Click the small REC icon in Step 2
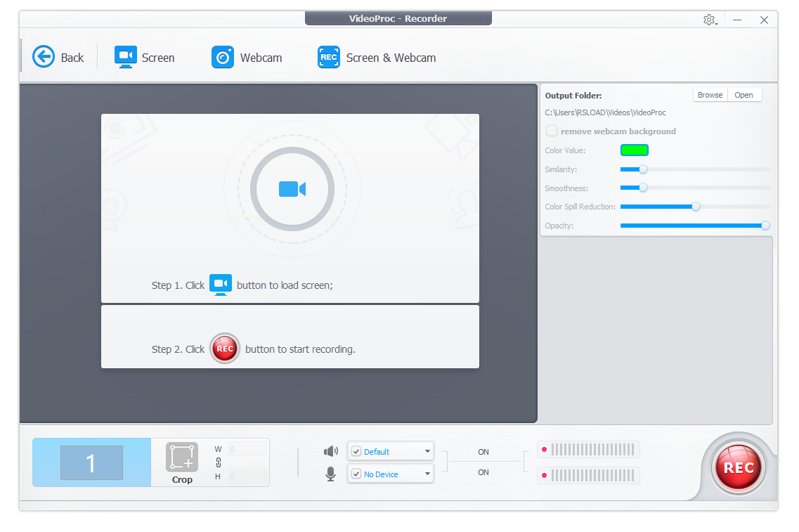The image size is (799, 532). [225, 349]
